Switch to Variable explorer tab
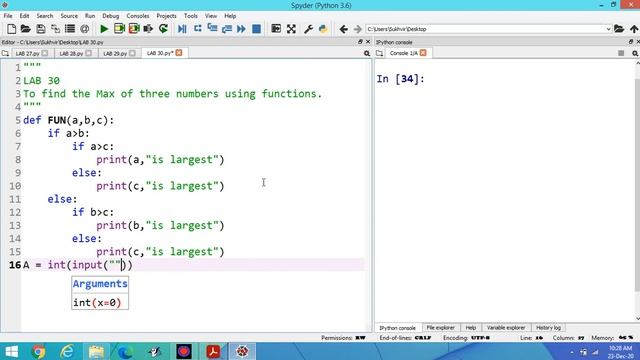Image resolution: width=640 pixels, height=360 pixels. pyautogui.click(x=506, y=328)
